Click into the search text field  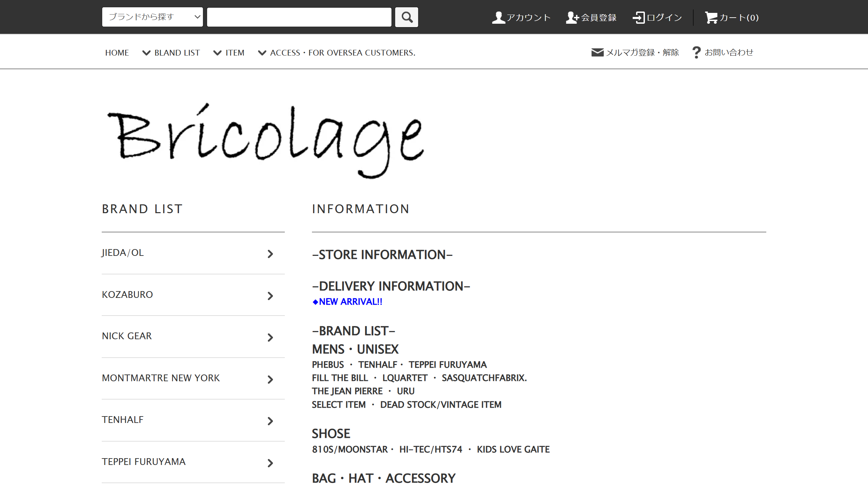pos(299,17)
